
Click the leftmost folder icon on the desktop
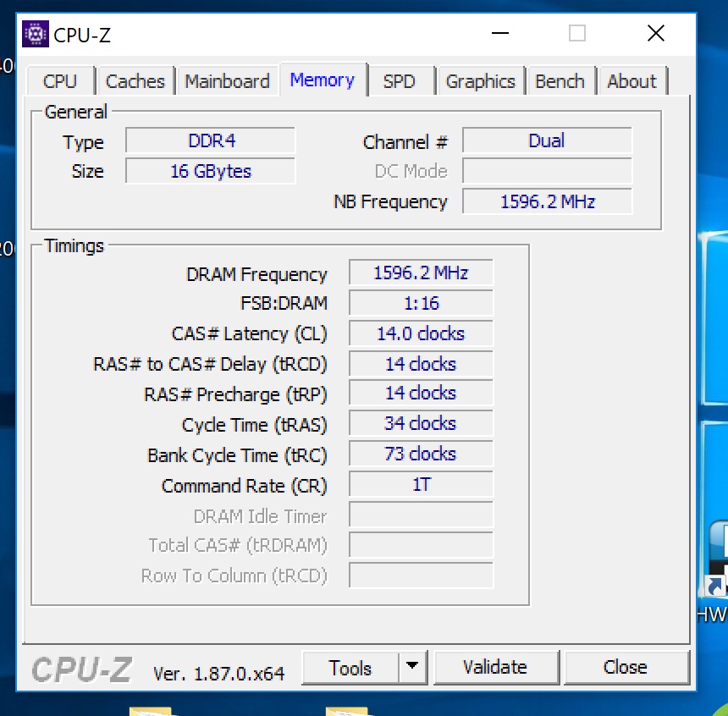click(x=151, y=711)
